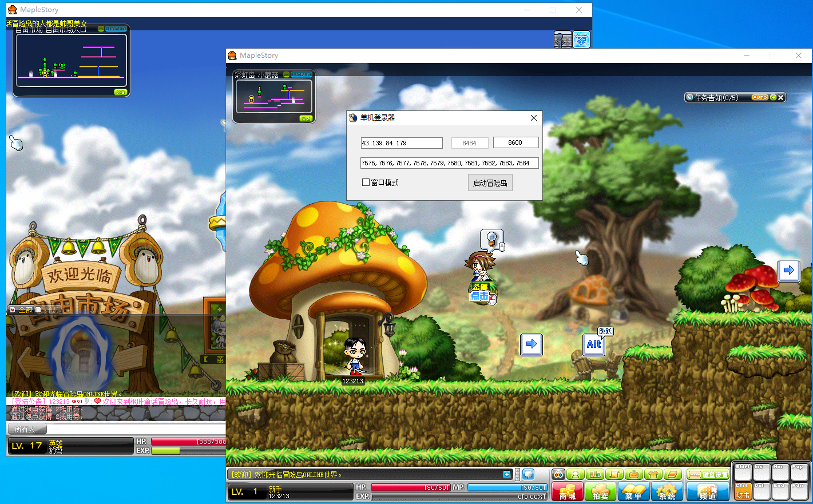Click the shield icon in back window top-right
Image resolution: width=813 pixels, height=504 pixels.
click(x=581, y=39)
